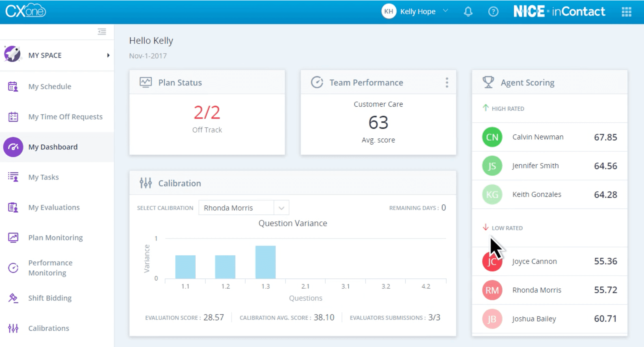Click the Calibrations sliders icon
644x347 pixels.
(x=13, y=328)
